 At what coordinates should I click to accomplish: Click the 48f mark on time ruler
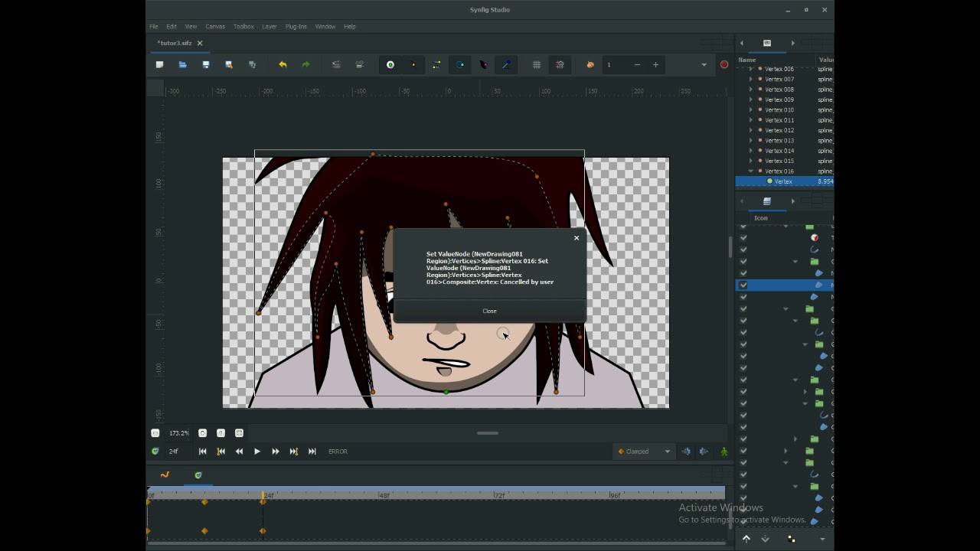click(x=384, y=496)
